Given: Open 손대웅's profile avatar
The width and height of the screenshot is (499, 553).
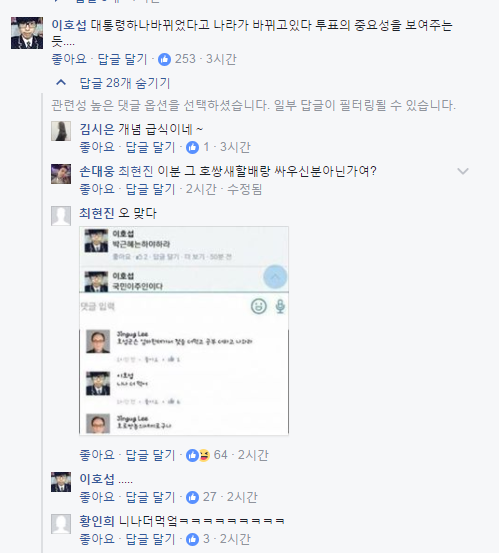Looking at the screenshot, I should pyautogui.click(x=61, y=174).
